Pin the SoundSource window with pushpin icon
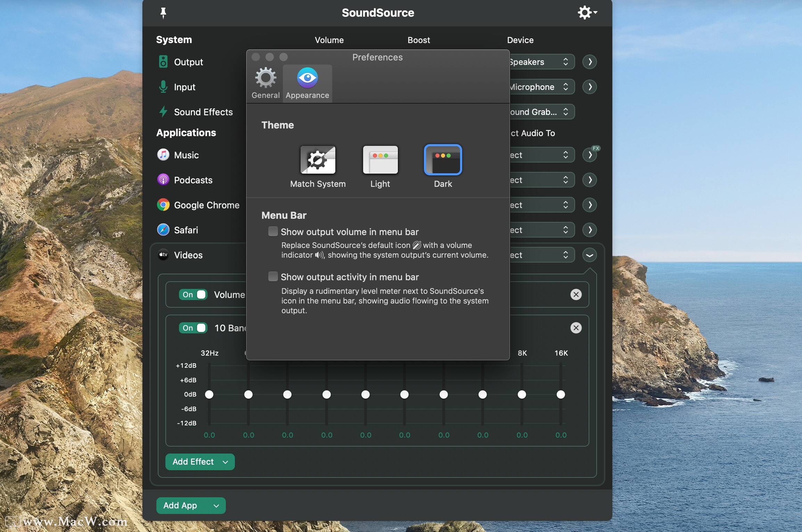 tap(163, 13)
